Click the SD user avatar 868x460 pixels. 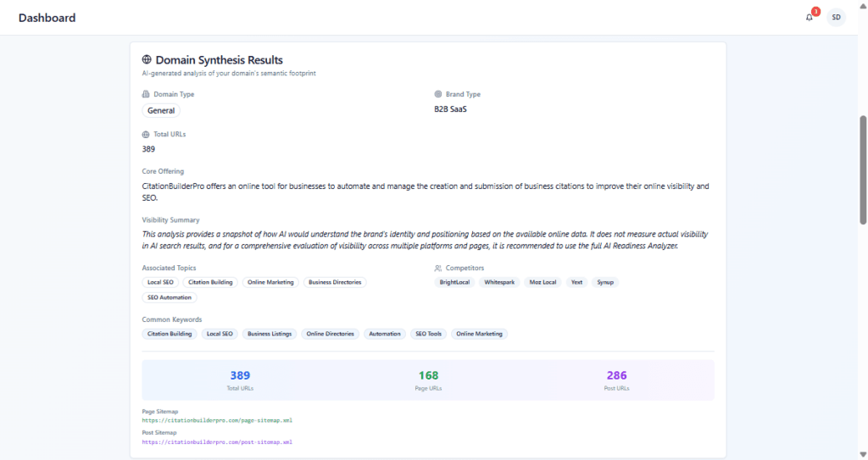(x=836, y=18)
